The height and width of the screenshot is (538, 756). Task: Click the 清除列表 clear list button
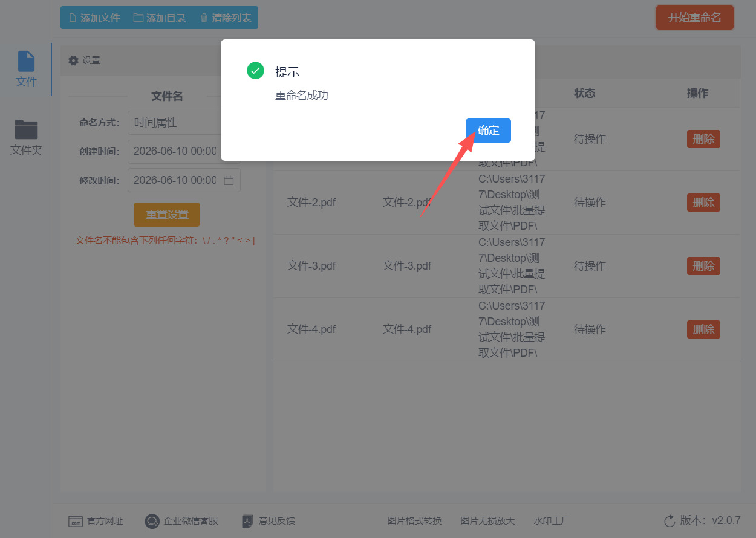(226, 18)
